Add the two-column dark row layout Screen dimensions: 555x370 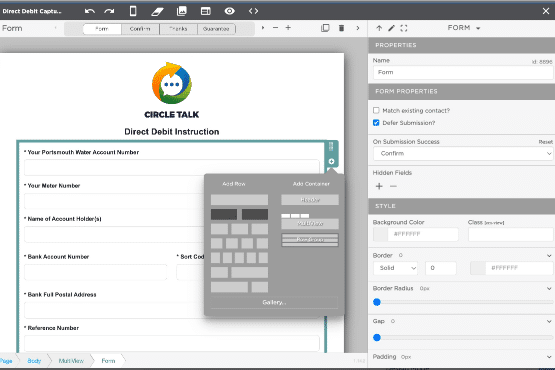pos(239,214)
